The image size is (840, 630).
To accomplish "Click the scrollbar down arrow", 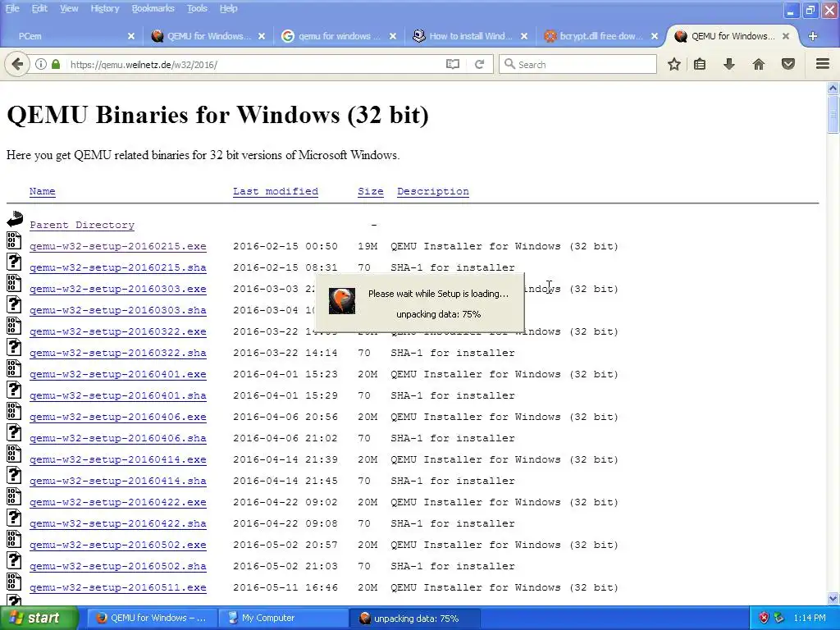I will [x=833, y=598].
